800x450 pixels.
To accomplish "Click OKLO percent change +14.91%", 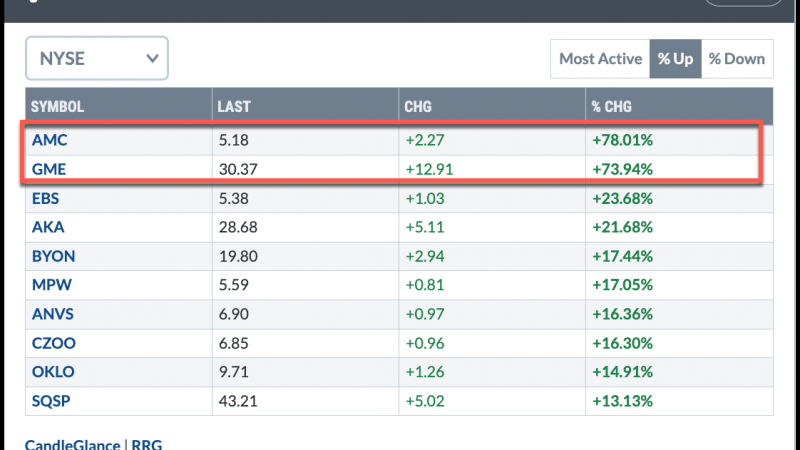I will (622, 371).
